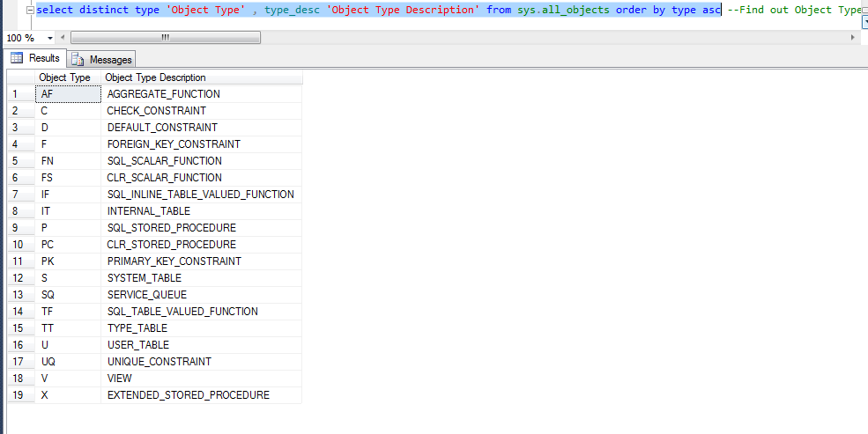Select the SQ object type cell
This screenshot has height=434, width=868.
[x=68, y=295]
